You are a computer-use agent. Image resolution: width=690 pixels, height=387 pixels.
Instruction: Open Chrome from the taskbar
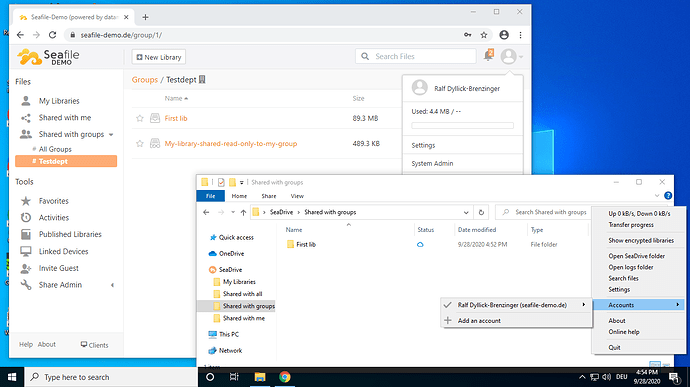point(285,377)
